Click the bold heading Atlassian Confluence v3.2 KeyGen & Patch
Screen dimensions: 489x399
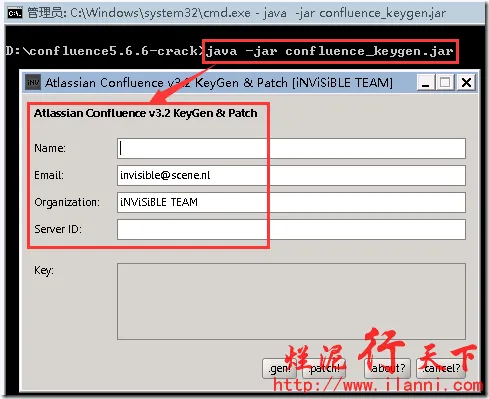pyautogui.click(x=146, y=113)
